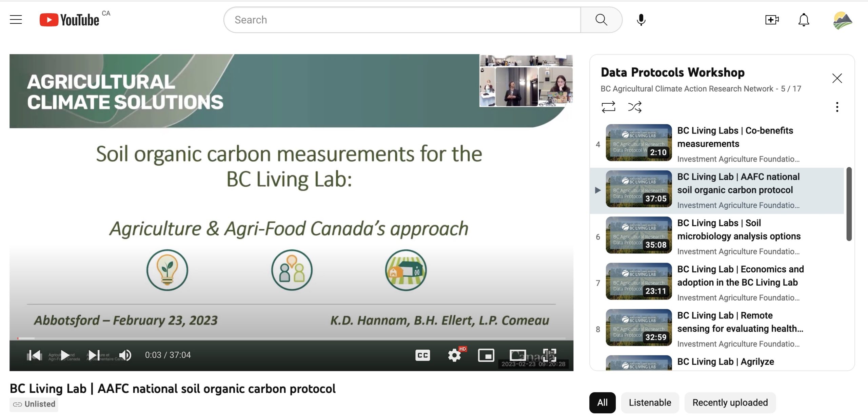This screenshot has height=415, width=868.
Task: Open player settings gear
Action: tap(454, 355)
